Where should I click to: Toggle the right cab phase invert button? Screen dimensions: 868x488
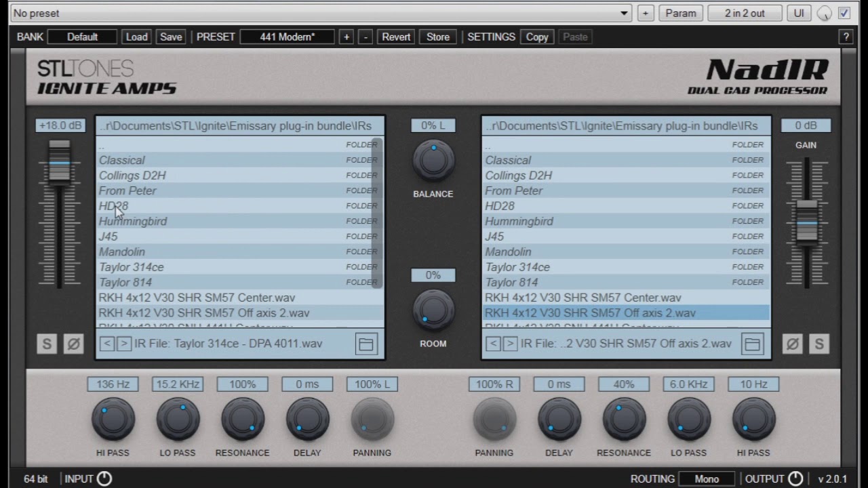click(792, 344)
